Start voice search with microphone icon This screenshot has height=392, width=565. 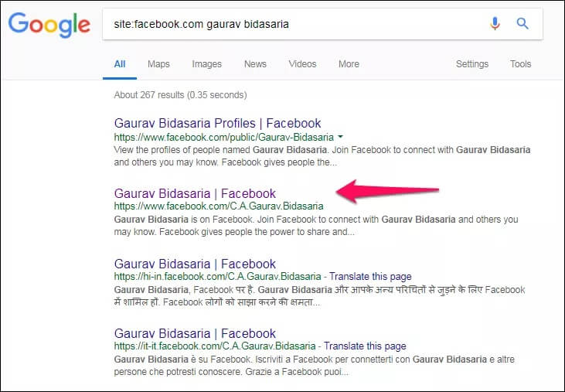[495, 24]
